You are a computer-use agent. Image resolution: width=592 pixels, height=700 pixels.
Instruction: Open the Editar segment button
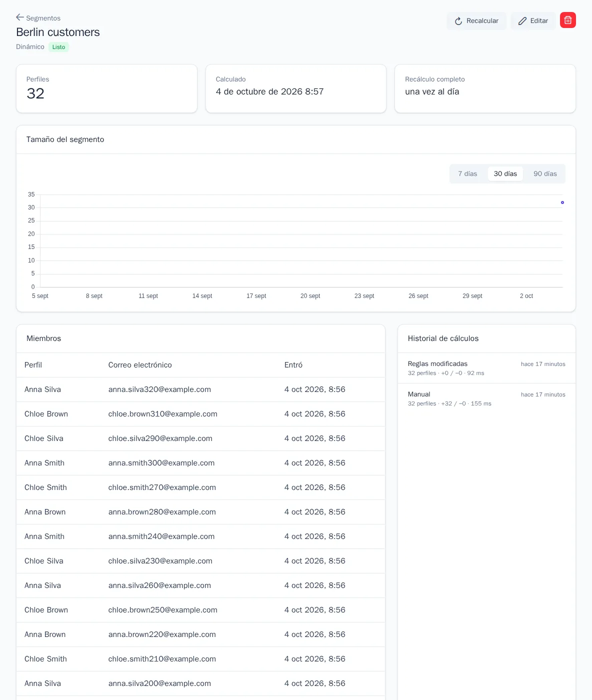pos(533,21)
